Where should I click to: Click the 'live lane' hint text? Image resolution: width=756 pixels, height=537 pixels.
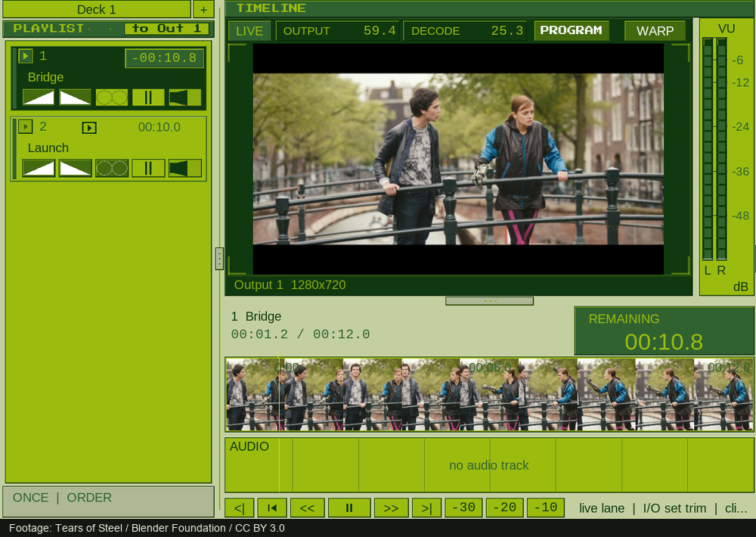click(602, 508)
